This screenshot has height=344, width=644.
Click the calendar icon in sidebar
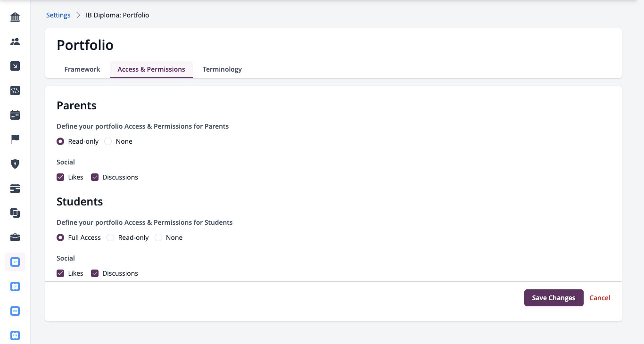pos(15,115)
